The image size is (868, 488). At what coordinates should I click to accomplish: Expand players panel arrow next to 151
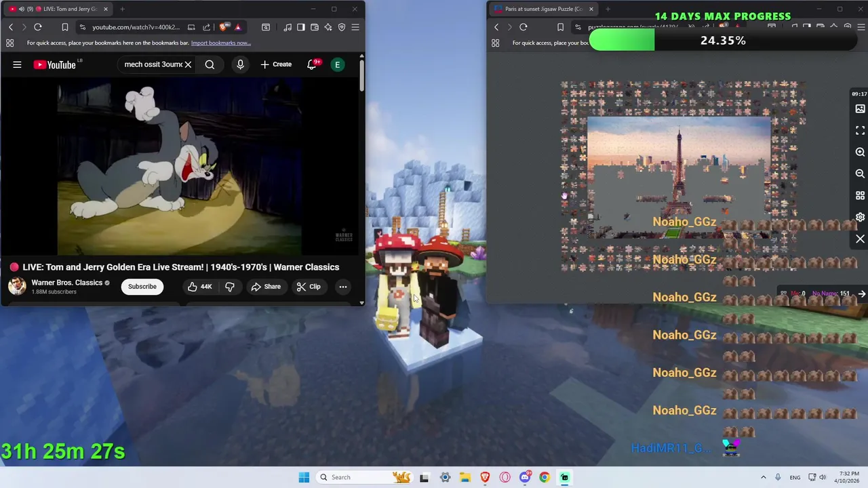click(x=862, y=293)
